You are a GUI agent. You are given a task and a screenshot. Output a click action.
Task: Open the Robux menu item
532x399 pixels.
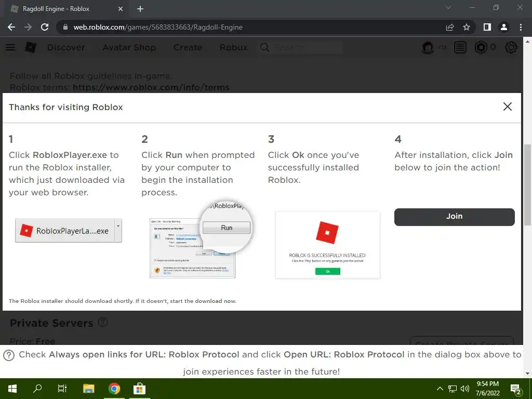point(233,47)
